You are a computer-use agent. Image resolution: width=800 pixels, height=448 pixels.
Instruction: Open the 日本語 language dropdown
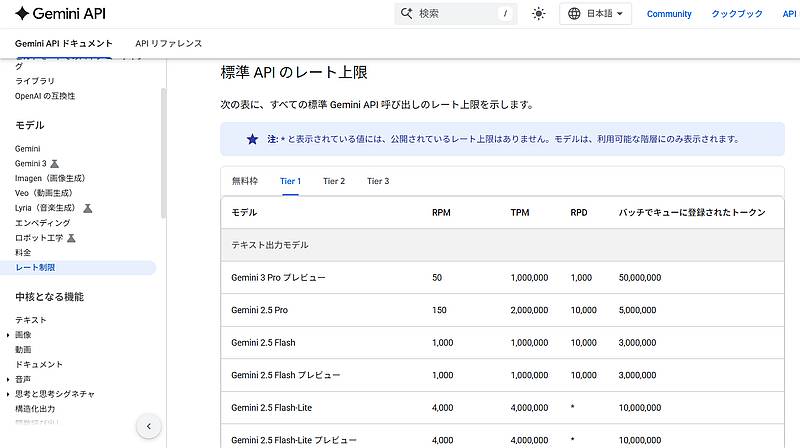(595, 14)
